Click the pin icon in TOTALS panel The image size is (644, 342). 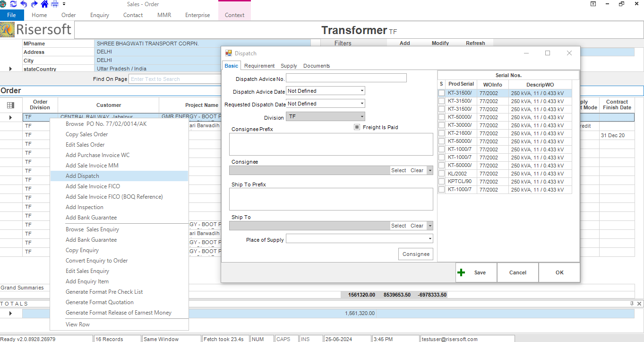click(632, 303)
